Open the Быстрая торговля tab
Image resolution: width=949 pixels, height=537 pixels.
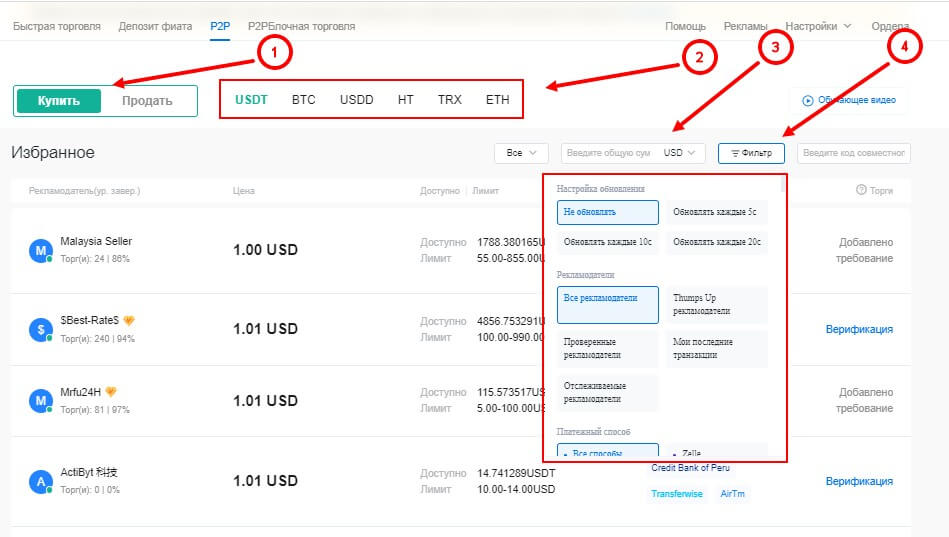click(x=57, y=26)
